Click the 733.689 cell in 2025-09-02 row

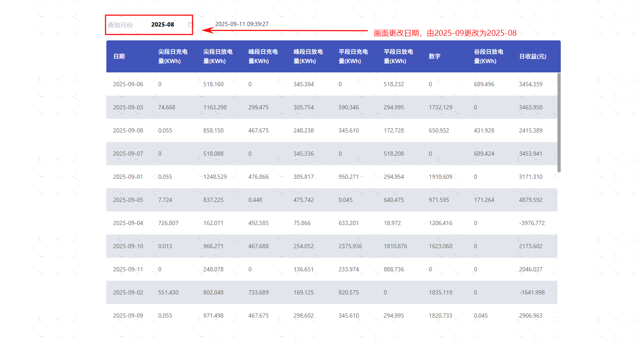[x=259, y=292]
